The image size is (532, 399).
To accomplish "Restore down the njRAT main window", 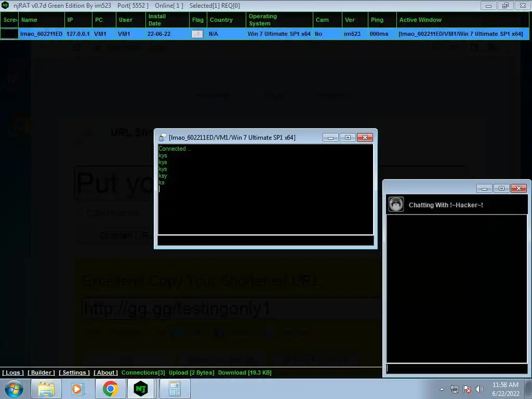I will 506,5.
